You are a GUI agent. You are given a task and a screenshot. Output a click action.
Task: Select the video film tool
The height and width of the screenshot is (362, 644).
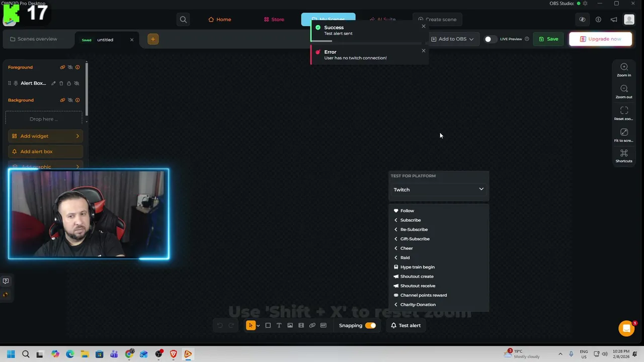pyautogui.click(x=301, y=325)
